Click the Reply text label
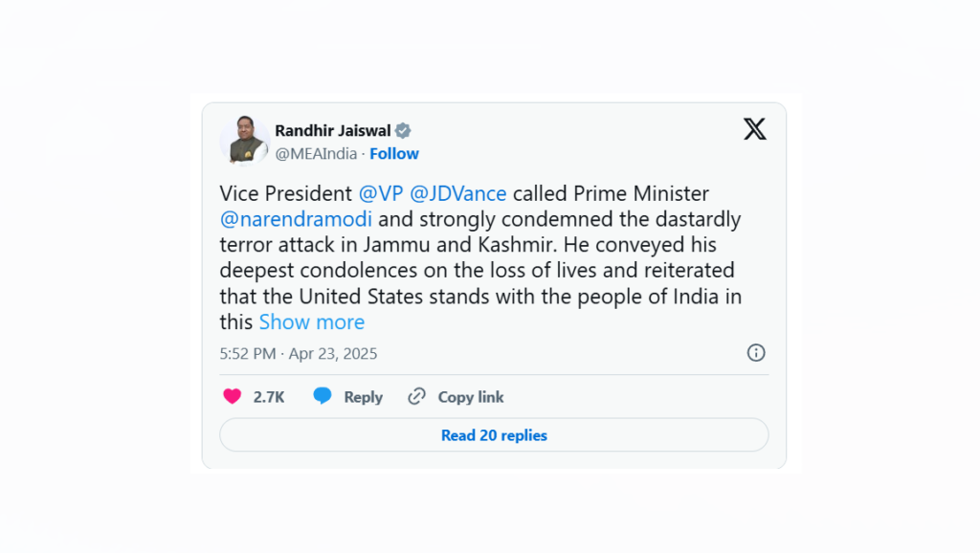This screenshot has width=980, height=553. (363, 397)
